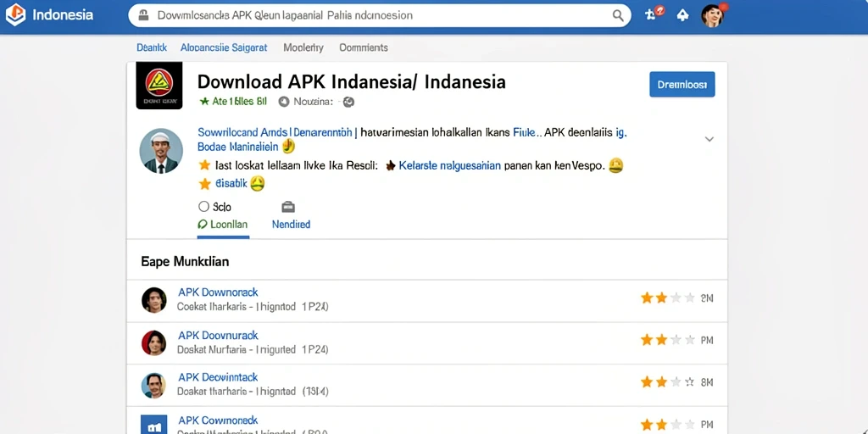Focus the search field at the top
This screenshot has width=868, height=434.
tap(380, 15)
